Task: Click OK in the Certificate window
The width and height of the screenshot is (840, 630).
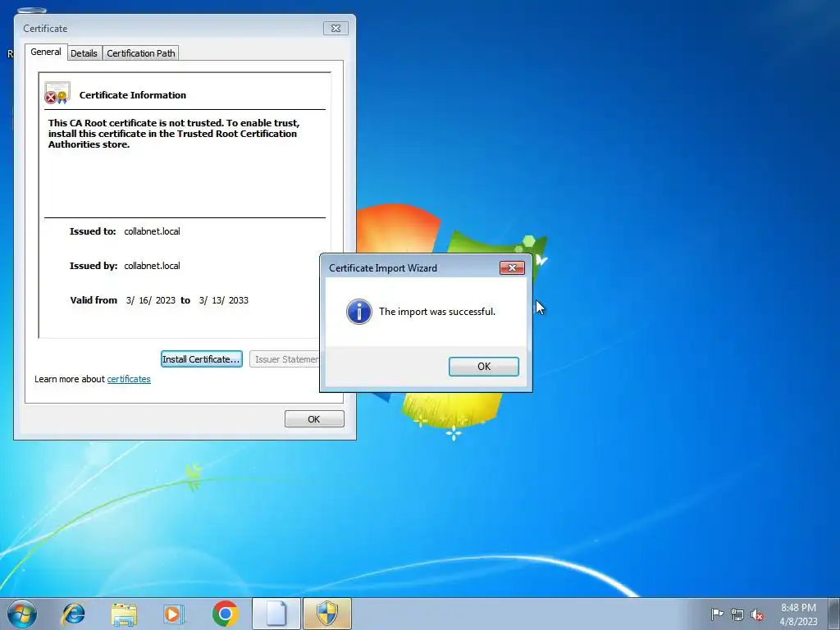Action: (314, 419)
